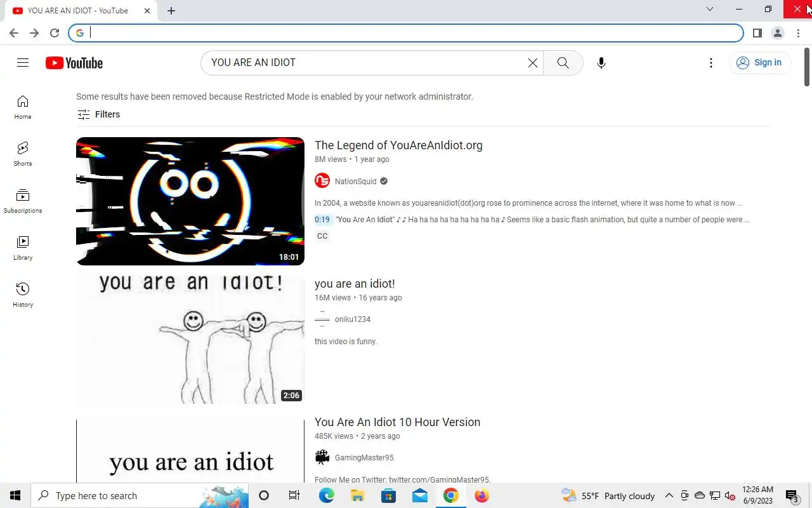Focus the Chrome address bar

click(x=406, y=33)
